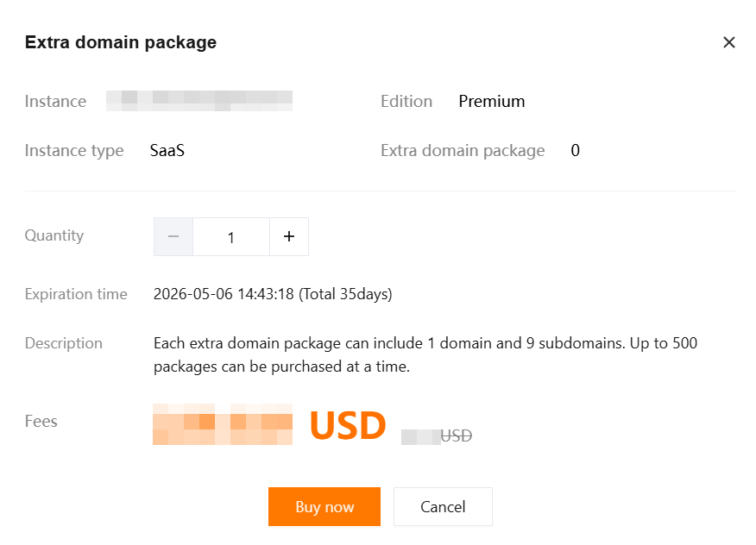Viewport: 756px width, 545px height.
Task: Click the SaaS instance type value
Action: point(167,151)
